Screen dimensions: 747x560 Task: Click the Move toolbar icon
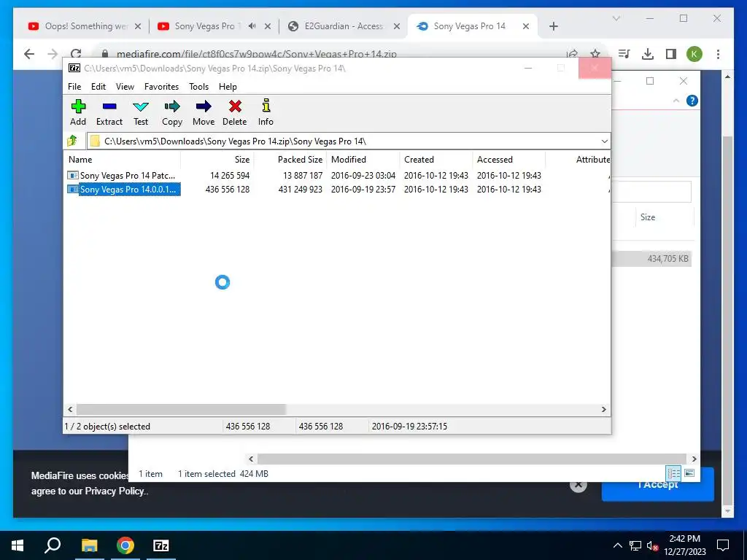pyautogui.click(x=204, y=113)
